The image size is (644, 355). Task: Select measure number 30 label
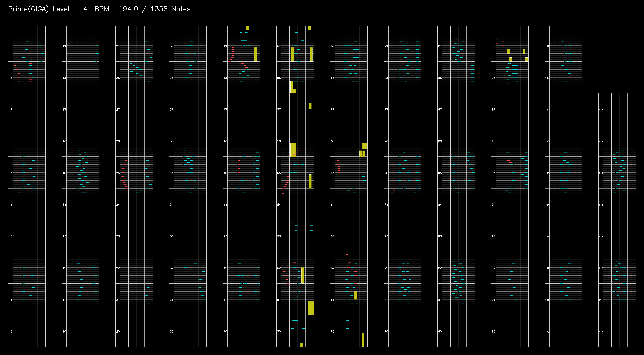pyautogui.click(x=171, y=331)
